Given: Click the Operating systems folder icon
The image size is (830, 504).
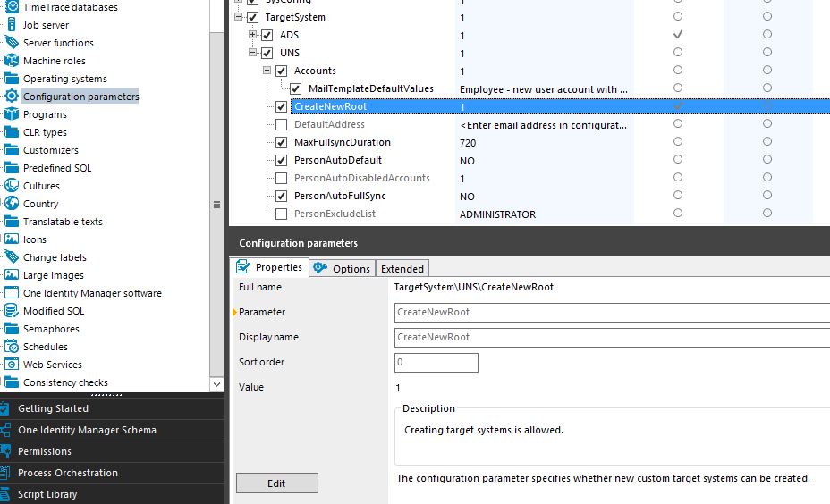Looking at the screenshot, I should (11, 79).
